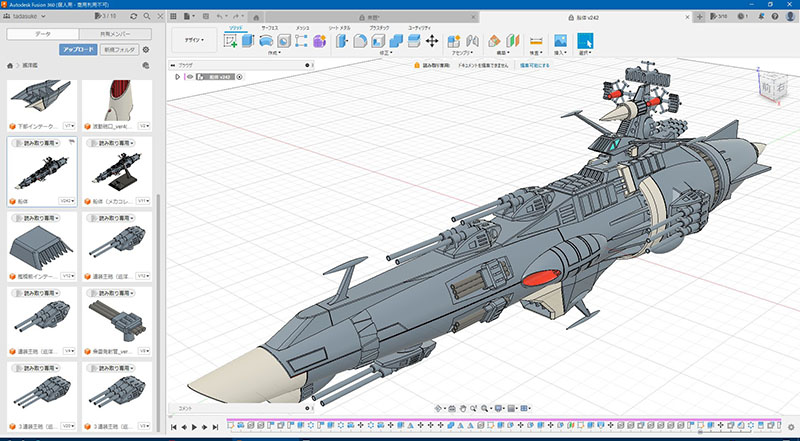Click the Offset Plane construct icon
This screenshot has width=800, height=441.
point(494,41)
